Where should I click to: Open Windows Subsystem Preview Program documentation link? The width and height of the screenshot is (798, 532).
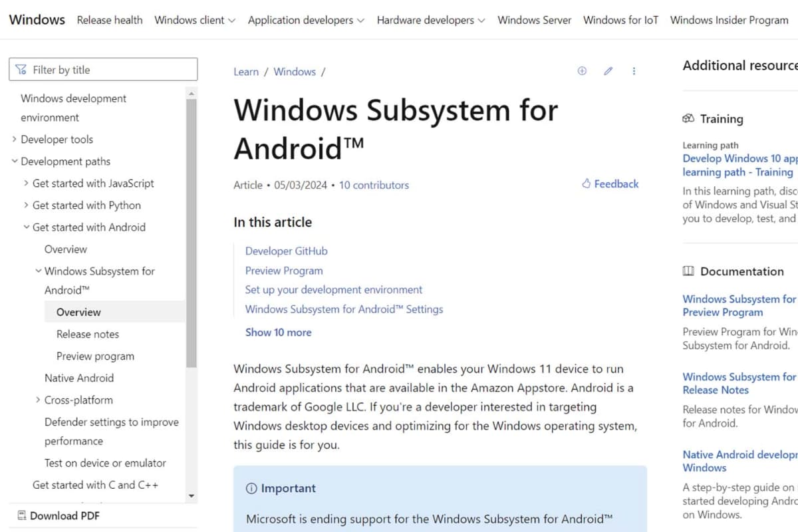(x=739, y=306)
